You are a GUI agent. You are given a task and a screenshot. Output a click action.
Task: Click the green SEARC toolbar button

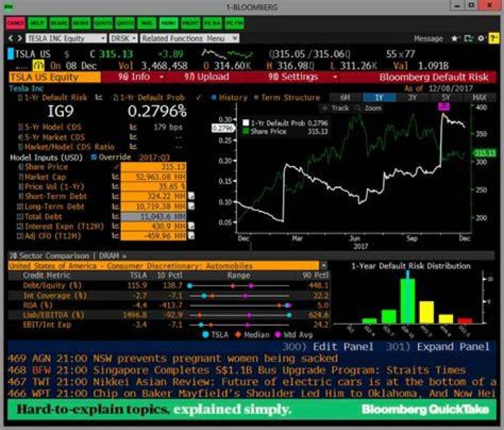(x=59, y=23)
